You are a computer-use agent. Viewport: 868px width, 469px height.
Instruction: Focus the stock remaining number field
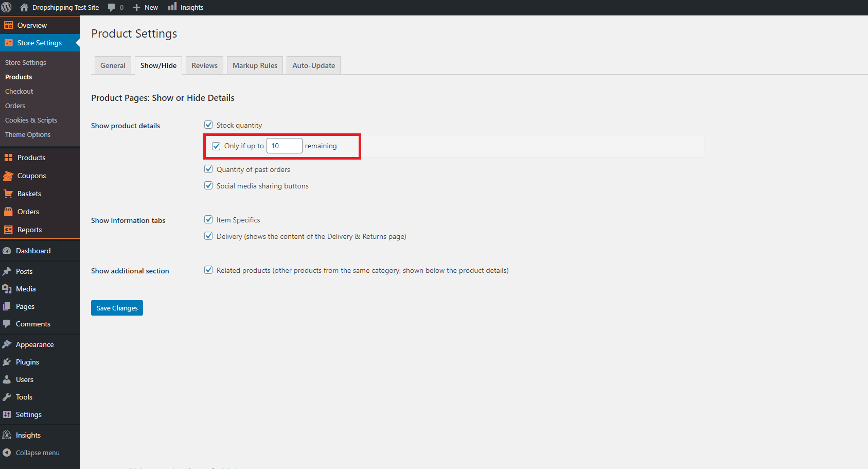point(284,146)
